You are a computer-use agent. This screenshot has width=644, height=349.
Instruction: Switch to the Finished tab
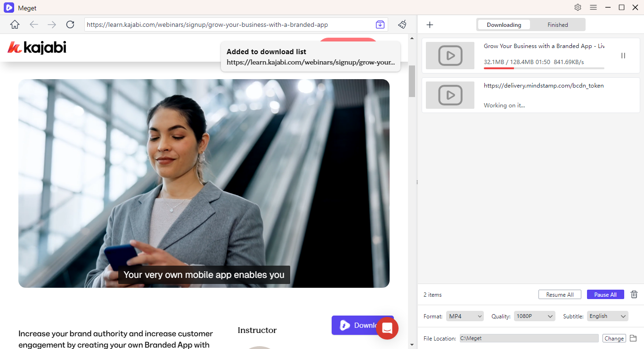point(557,24)
